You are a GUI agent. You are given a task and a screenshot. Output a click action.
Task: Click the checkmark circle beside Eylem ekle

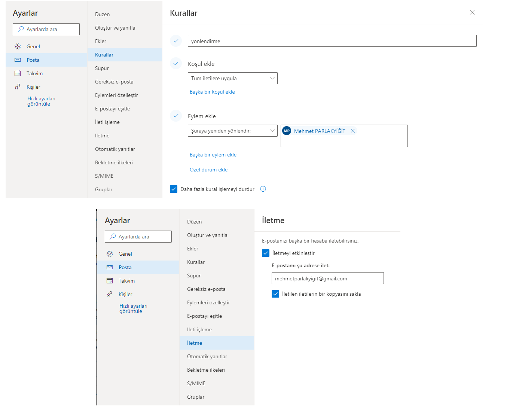click(176, 116)
